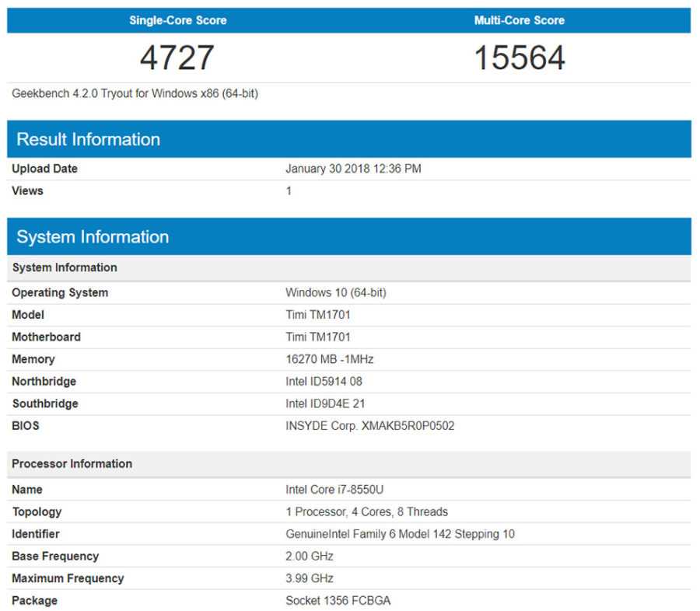Select the single-core score value 4727
This screenshot has height=611, width=700.
click(177, 58)
